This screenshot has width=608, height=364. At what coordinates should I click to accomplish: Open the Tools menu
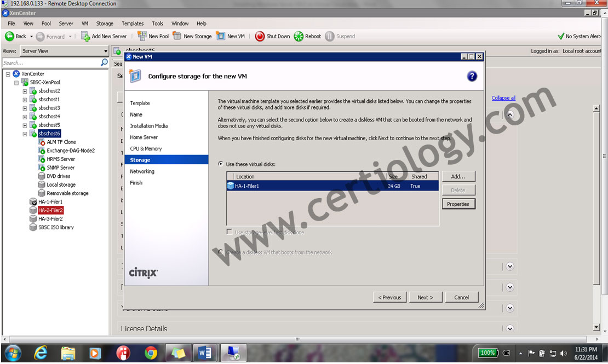(157, 23)
